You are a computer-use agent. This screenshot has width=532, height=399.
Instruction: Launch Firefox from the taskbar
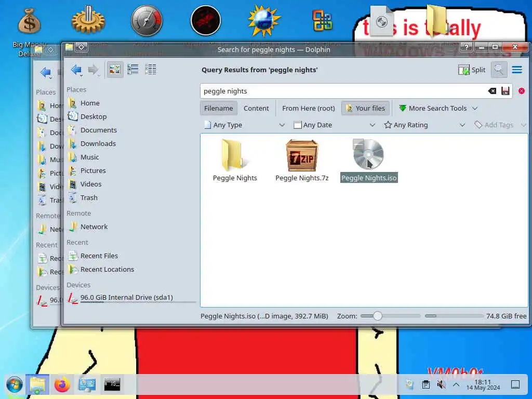click(x=62, y=385)
